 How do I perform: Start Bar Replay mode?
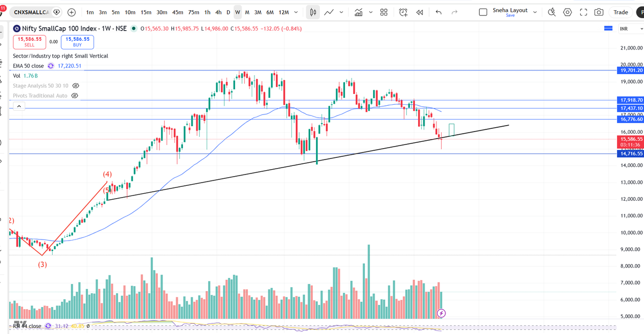coord(420,11)
